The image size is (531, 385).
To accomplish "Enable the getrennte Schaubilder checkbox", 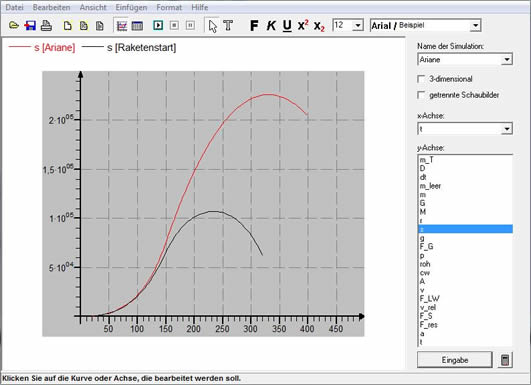I will tap(421, 95).
